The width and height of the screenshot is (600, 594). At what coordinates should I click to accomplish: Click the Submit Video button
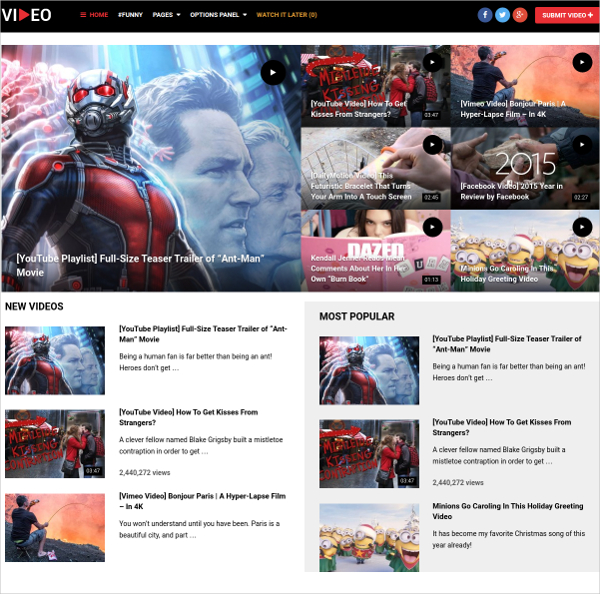coord(565,15)
